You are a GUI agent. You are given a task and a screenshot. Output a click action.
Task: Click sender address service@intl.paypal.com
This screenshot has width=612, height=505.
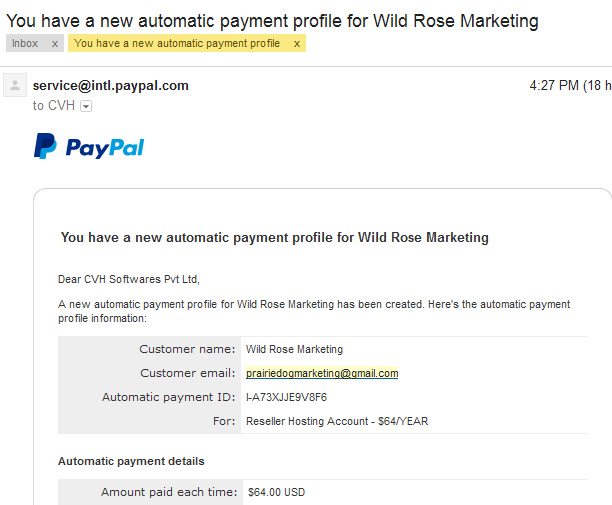pos(110,85)
